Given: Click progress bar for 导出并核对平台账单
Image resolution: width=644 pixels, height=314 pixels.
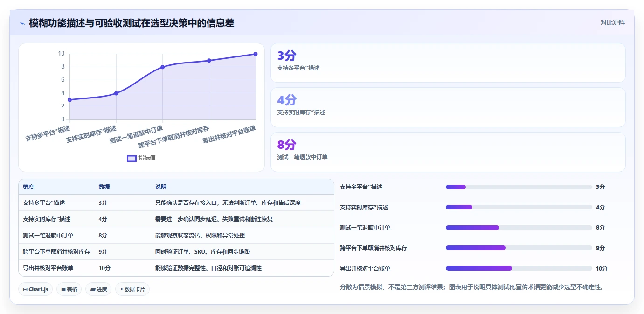Looking at the screenshot, I should (519, 268).
